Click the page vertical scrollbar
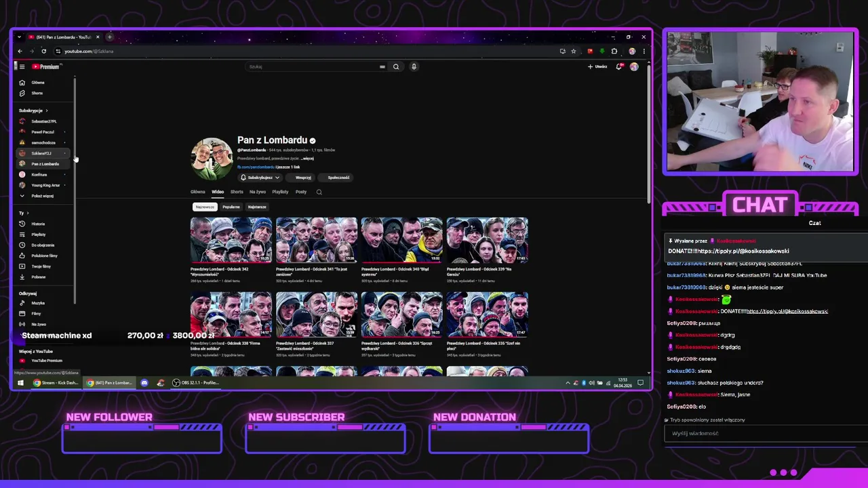The image size is (868, 488). pyautogui.click(x=649, y=136)
